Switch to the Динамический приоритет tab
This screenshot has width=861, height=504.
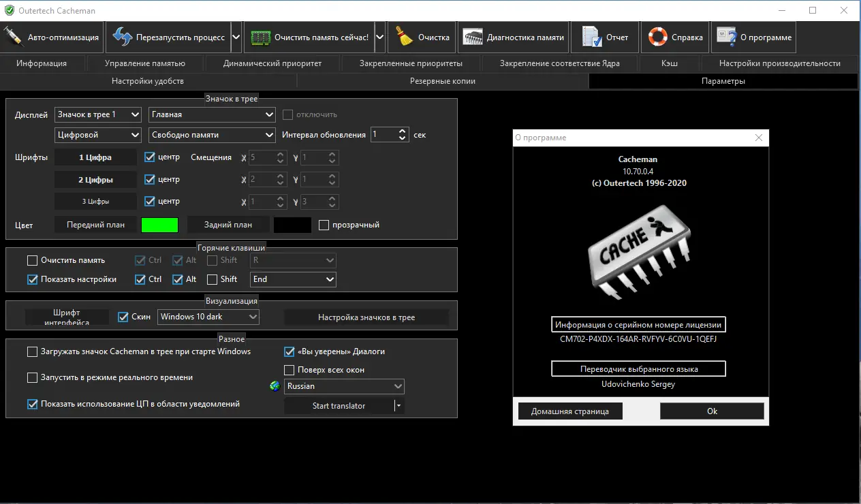point(272,63)
